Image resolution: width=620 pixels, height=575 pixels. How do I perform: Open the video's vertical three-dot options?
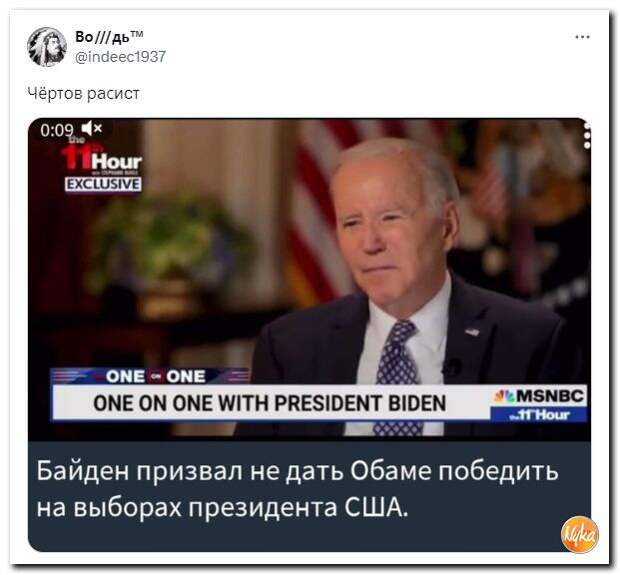click(587, 135)
